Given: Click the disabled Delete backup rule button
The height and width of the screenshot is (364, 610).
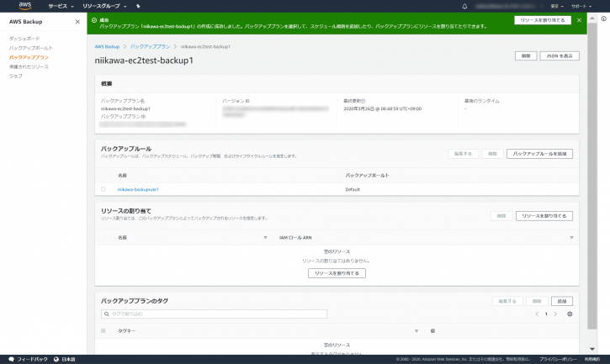Looking at the screenshot, I should tap(492, 154).
